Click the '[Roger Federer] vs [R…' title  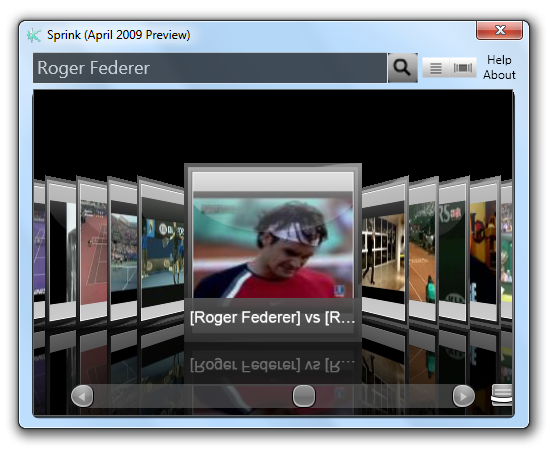click(273, 317)
